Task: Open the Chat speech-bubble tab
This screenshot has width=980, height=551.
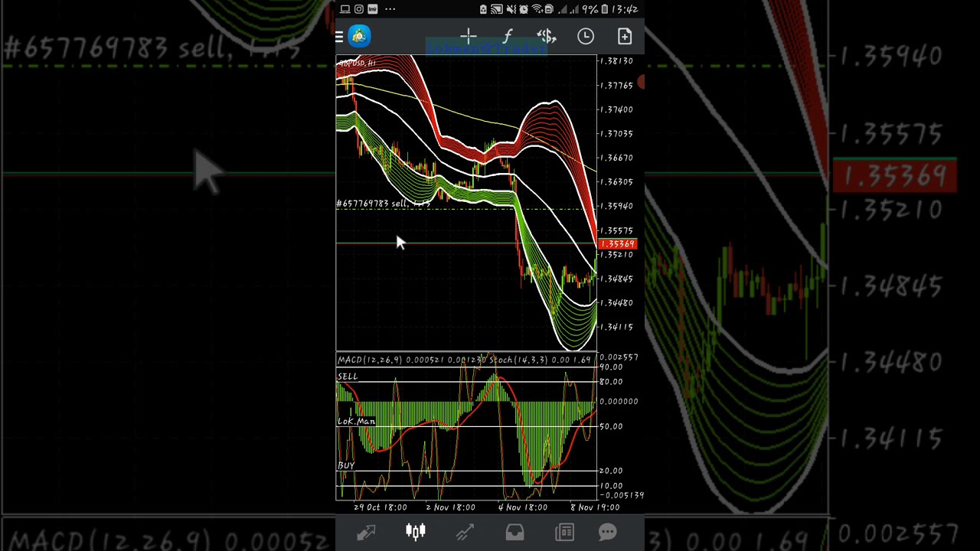Action: tap(608, 533)
